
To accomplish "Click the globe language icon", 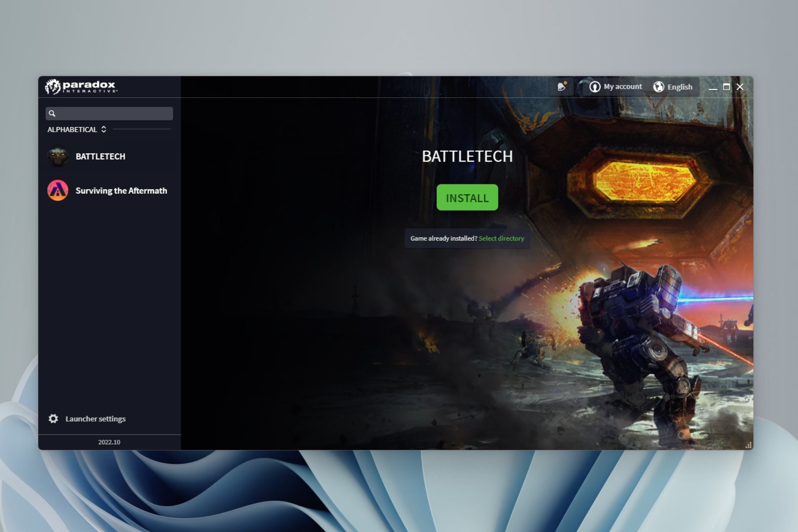I will pyautogui.click(x=658, y=87).
